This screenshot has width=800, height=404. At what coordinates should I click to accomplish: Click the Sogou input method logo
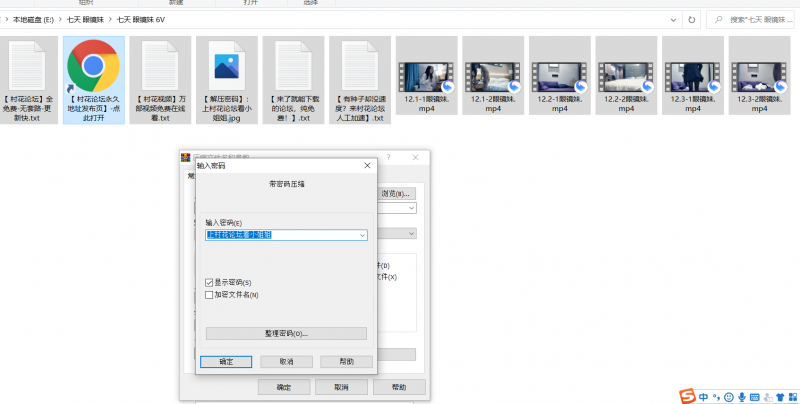[x=688, y=396]
